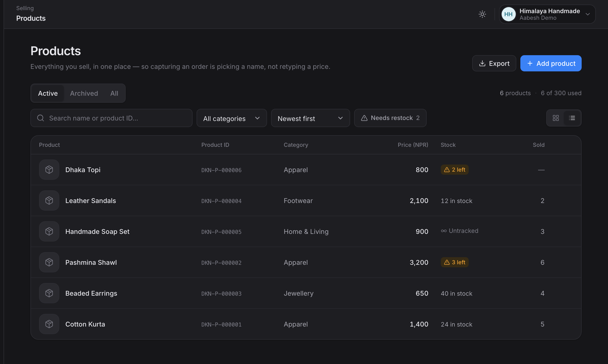Switch to the Archived tab
Viewport: 608px width, 364px height.
[x=84, y=93]
